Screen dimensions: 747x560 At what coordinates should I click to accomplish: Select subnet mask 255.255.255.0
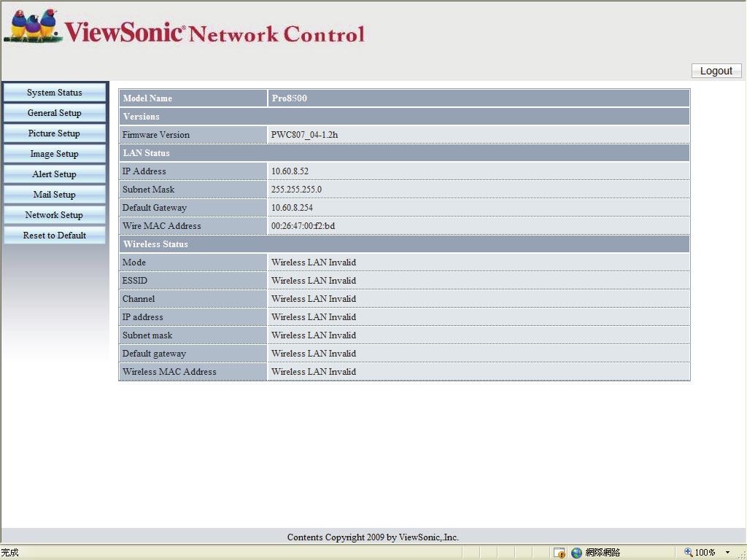pyautogui.click(x=296, y=190)
